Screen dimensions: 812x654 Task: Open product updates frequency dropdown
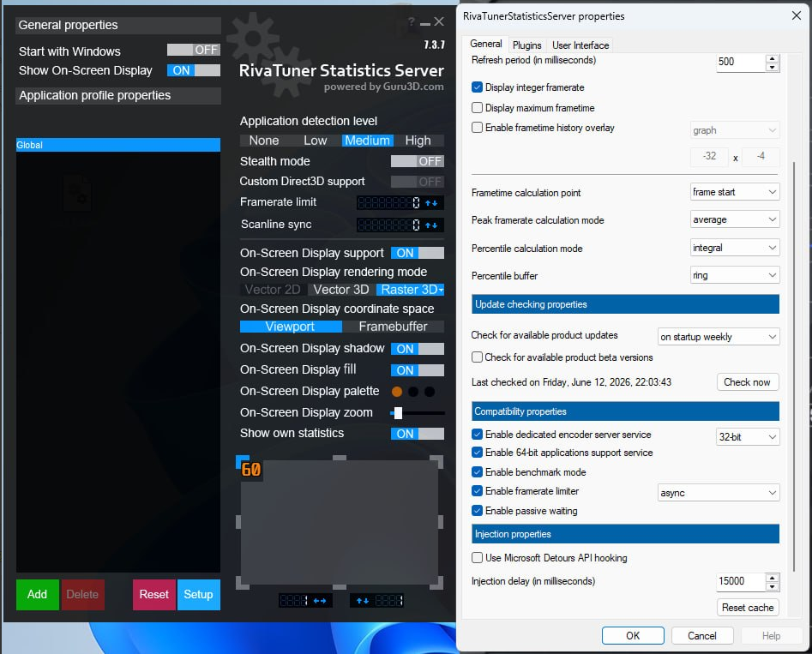click(x=719, y=337)
